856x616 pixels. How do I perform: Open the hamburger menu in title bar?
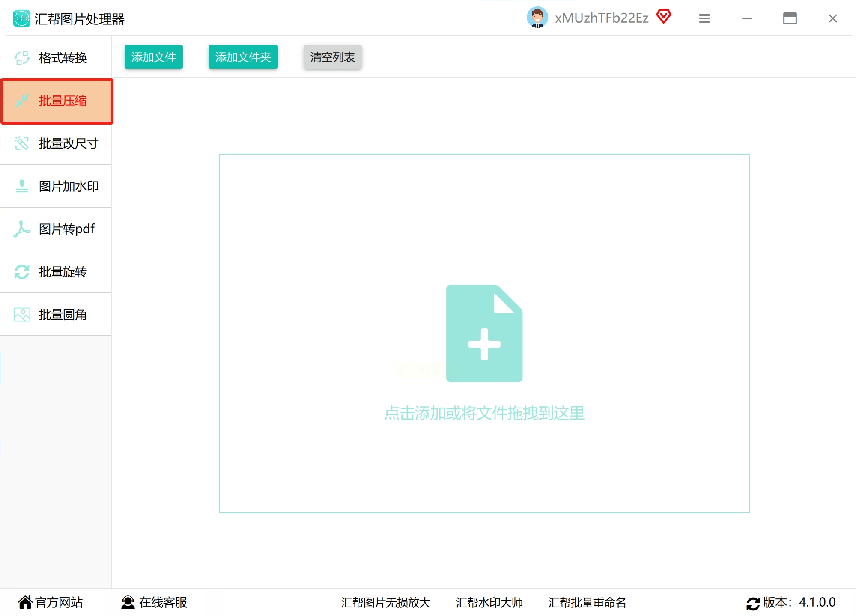(704, 18)
